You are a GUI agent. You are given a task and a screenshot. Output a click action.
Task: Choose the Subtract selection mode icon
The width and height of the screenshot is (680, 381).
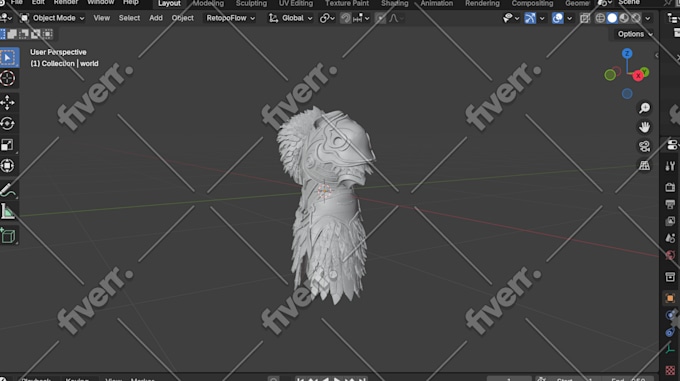[x=24, y=34]
